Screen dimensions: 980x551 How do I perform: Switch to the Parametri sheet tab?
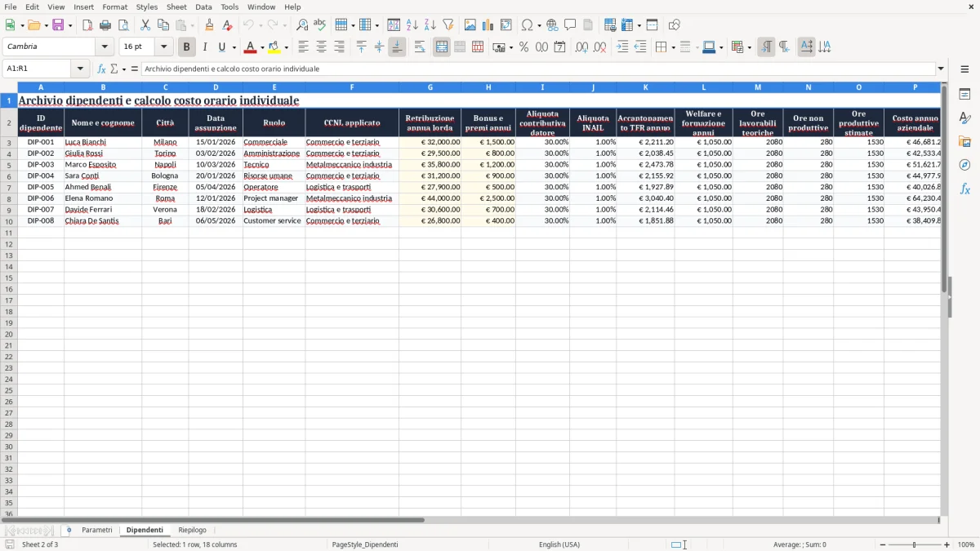coord(97,531)
